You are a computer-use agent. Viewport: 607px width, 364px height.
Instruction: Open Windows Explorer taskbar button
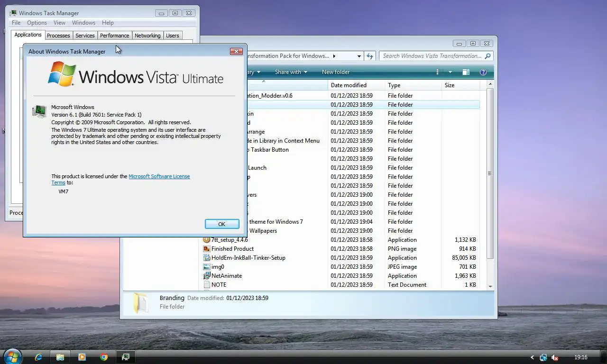(x=60, y=357)
